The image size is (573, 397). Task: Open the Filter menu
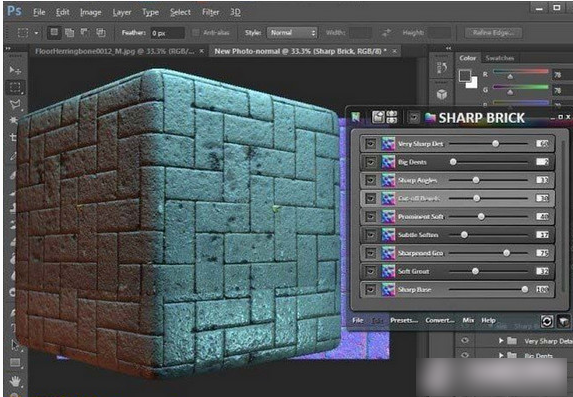point(210,12)
